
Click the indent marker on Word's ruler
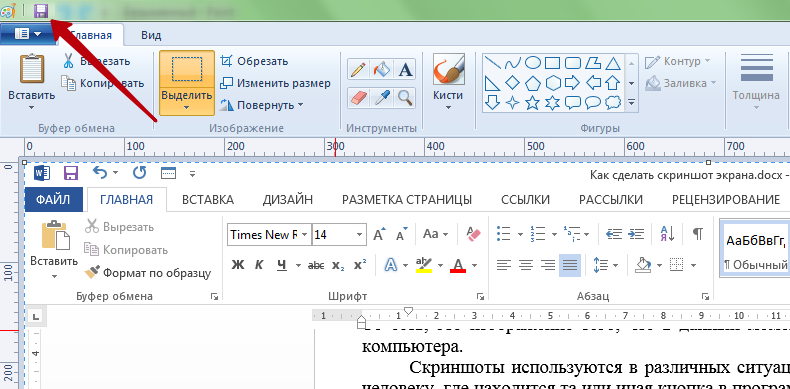361,321
